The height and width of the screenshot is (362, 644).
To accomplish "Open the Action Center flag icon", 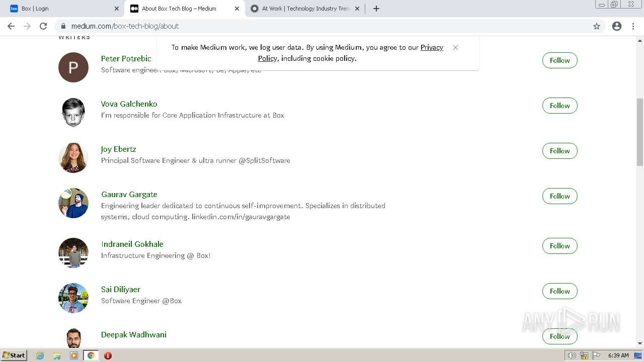I will [x=596, y=355].
